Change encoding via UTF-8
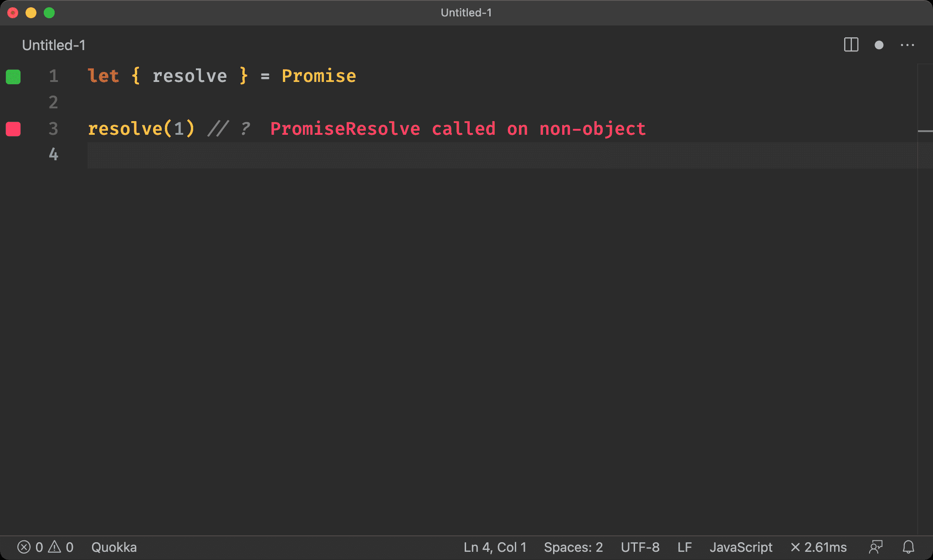This screenshot has width=933, height=560. [640, 547]
